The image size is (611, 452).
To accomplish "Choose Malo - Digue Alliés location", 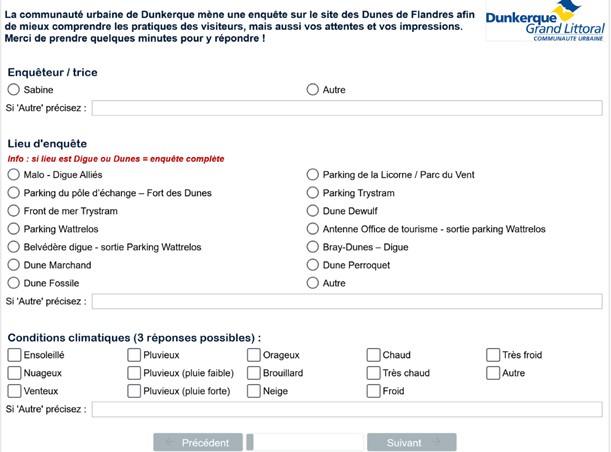I will 14,175.
